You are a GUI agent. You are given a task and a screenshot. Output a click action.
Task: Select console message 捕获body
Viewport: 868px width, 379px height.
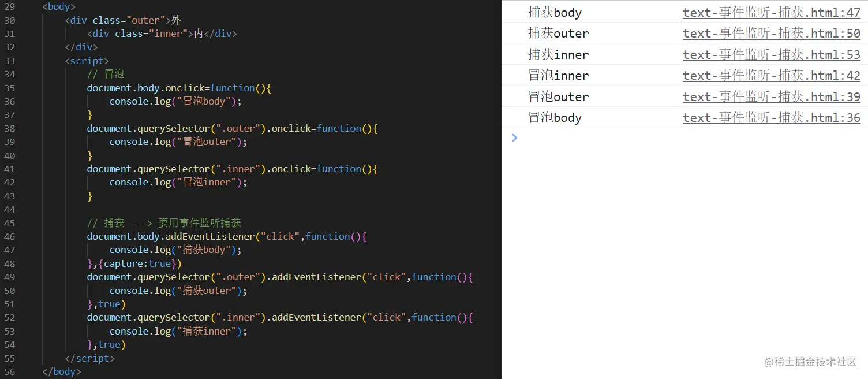click(555, 13)
